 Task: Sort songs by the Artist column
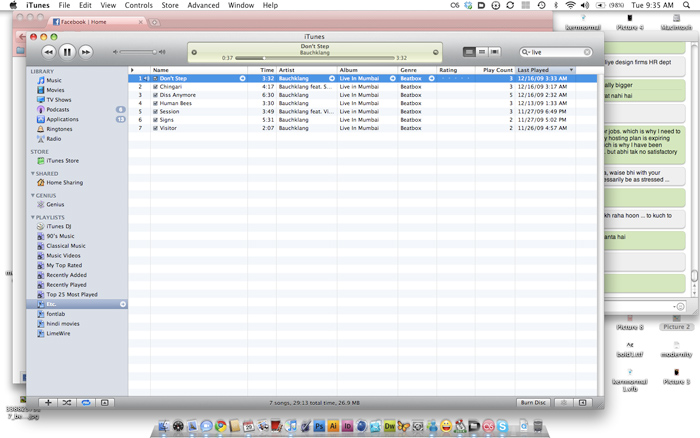307,70
